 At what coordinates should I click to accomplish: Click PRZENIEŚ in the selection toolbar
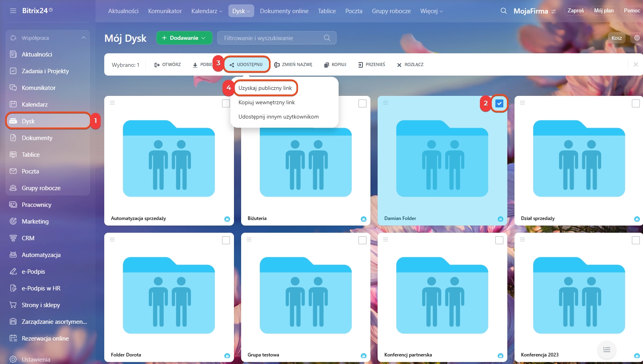[372, 64]
